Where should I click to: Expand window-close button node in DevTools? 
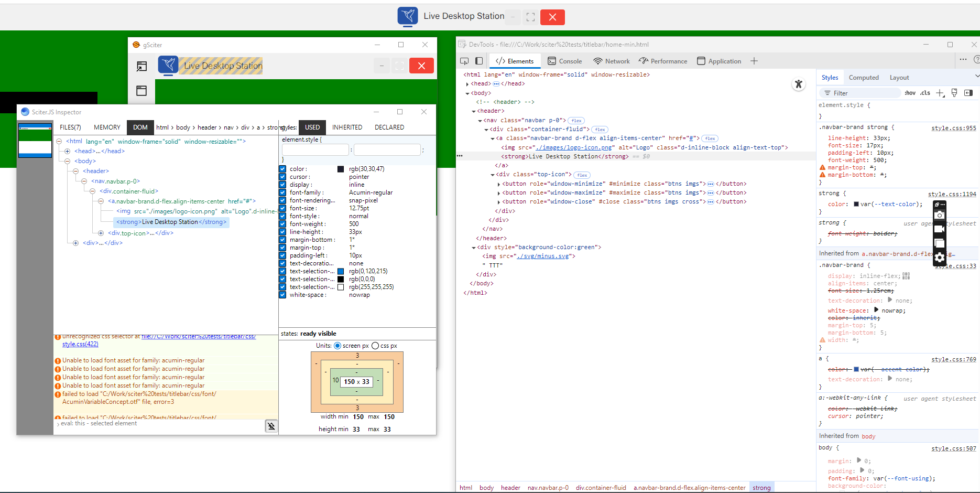498,202
